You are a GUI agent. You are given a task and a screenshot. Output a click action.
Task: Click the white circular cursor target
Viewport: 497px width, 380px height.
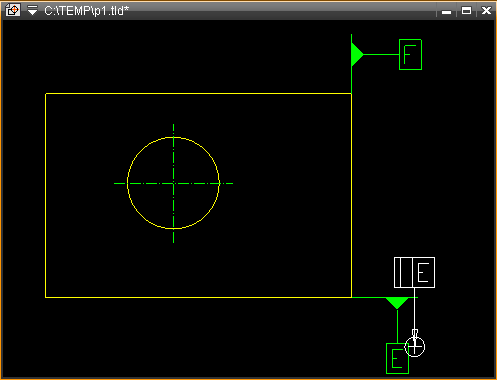click(415, 347)
